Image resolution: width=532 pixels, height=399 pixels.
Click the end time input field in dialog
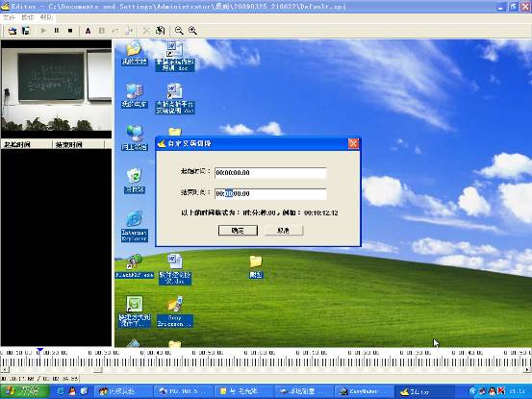(x=270, y=193)
